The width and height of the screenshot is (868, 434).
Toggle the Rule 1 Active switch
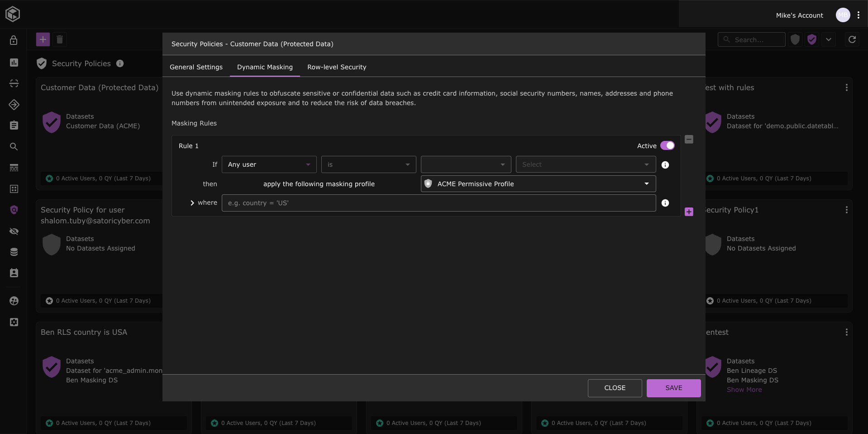pyautogui.click(x=667, y=145)
